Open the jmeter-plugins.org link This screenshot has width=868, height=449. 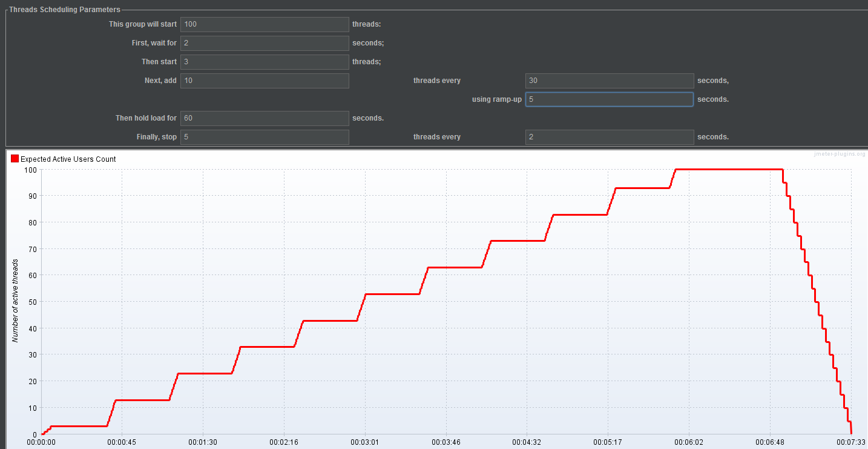pyautogui.click(x=840, y=154)
